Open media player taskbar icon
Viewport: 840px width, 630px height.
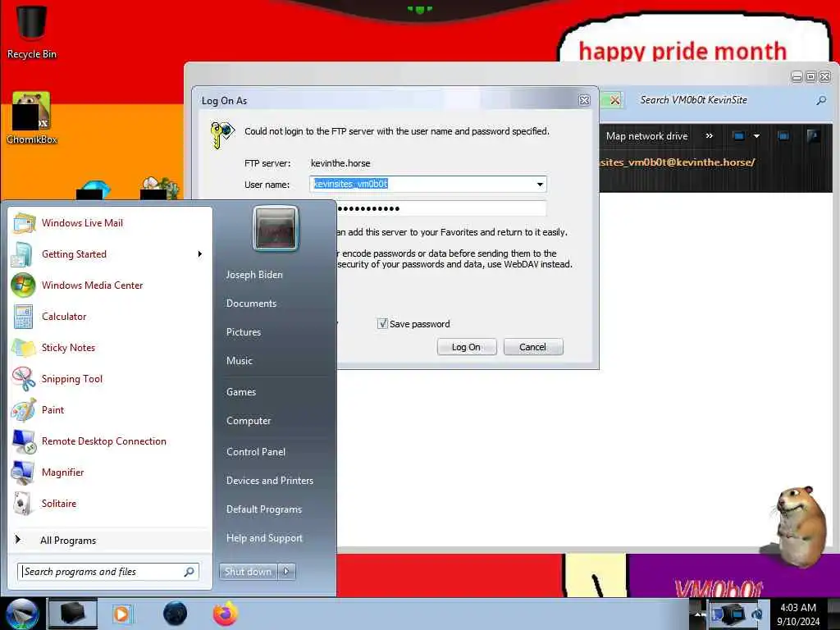click(x=121, y=614)
